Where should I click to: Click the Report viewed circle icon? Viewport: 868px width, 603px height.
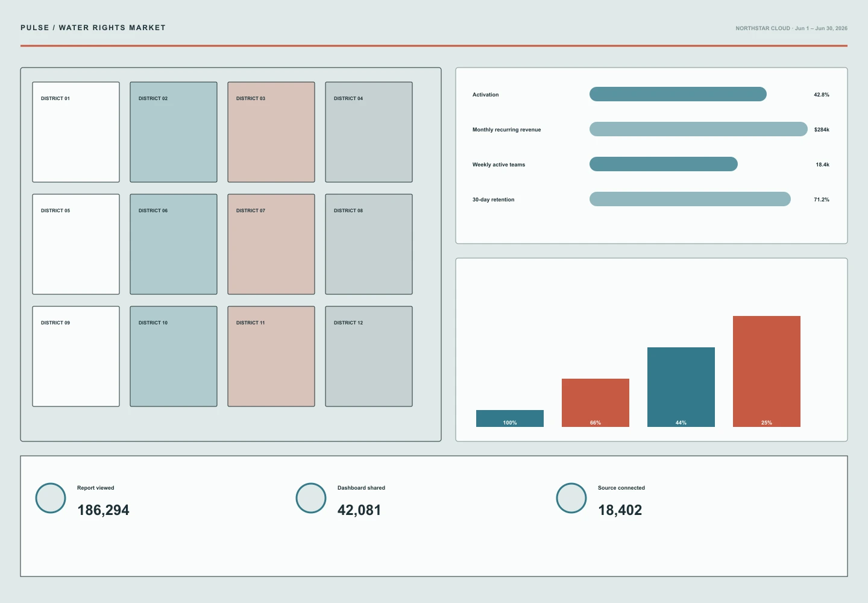click(51, 498)
